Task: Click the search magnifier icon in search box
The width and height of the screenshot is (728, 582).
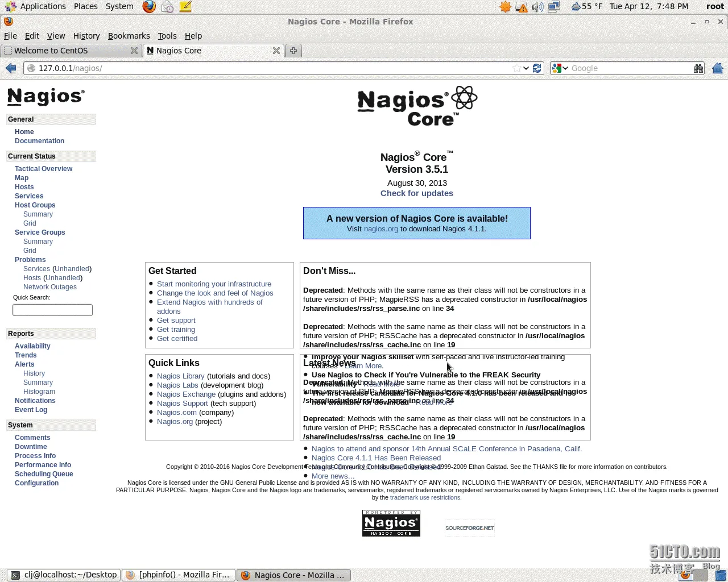Action: (698, 68)
